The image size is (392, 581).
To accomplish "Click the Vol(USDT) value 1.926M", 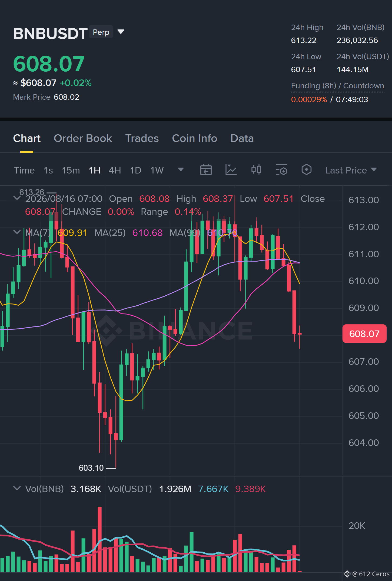I will click(175, 489).
